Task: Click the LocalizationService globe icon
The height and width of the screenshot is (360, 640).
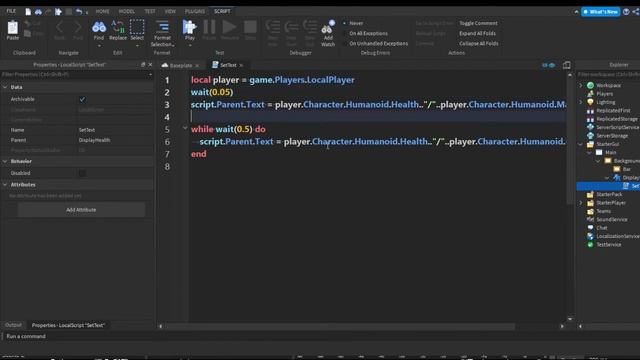Action: coord(590,236)
